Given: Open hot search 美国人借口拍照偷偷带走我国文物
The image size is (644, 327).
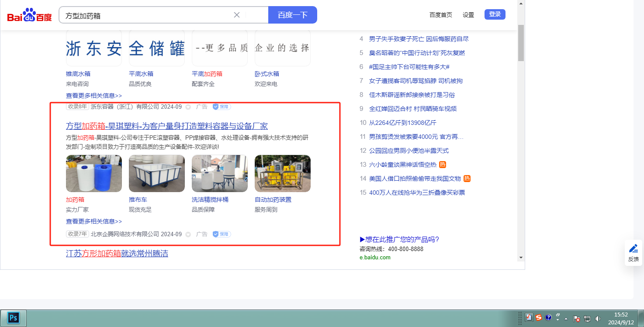Looking at the screenshot, I should [415, 179].
